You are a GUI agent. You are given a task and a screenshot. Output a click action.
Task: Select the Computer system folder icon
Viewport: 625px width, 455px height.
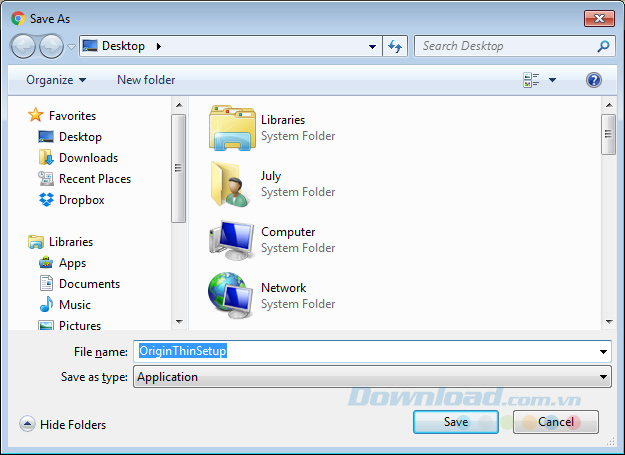click(x=233, y=240)
